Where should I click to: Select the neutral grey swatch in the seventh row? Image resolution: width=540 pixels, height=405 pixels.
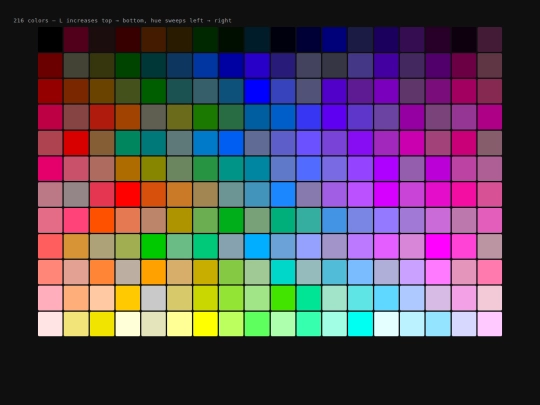(76, 195)
